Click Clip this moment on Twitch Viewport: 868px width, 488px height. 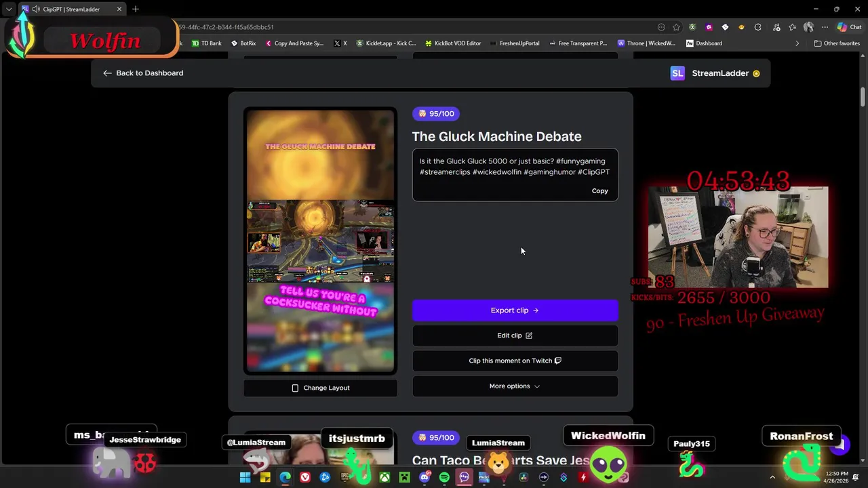(x=515, y=361)
